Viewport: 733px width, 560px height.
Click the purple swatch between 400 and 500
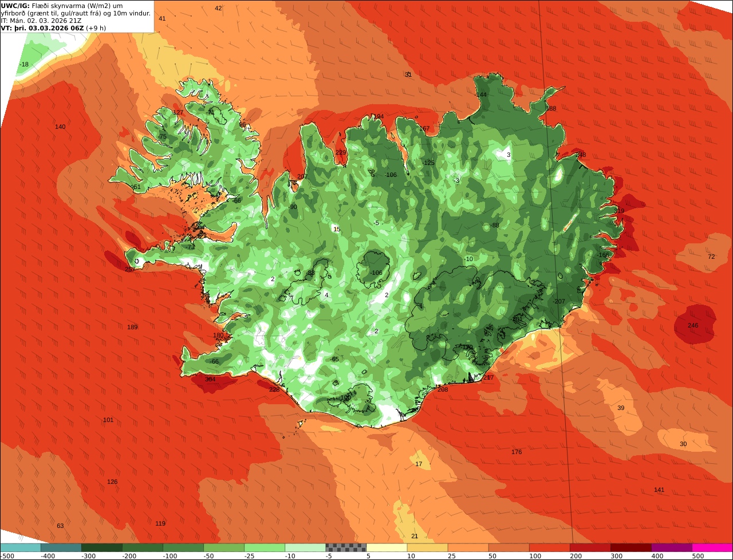(x=671, y=547)
